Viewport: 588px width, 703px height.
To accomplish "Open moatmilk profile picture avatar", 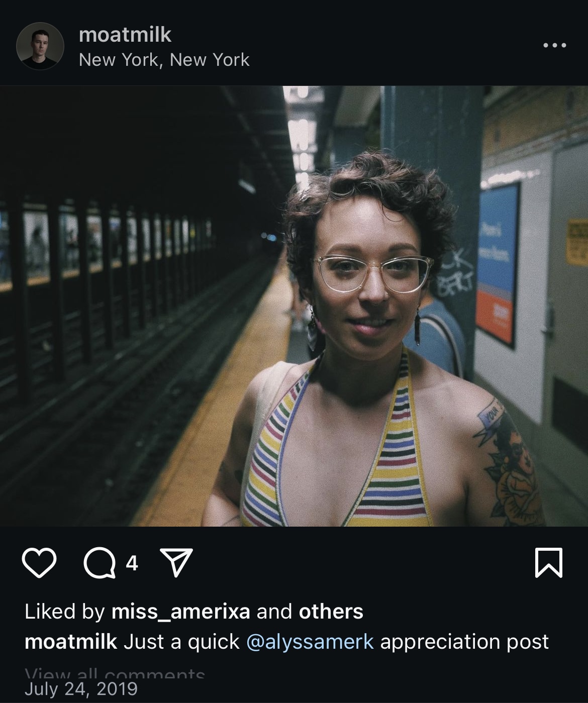I will (x=40, y=46).
